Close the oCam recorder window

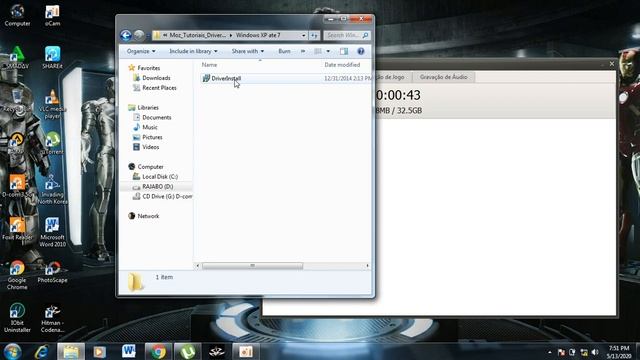pyautogui.click(x=611, y=64)
